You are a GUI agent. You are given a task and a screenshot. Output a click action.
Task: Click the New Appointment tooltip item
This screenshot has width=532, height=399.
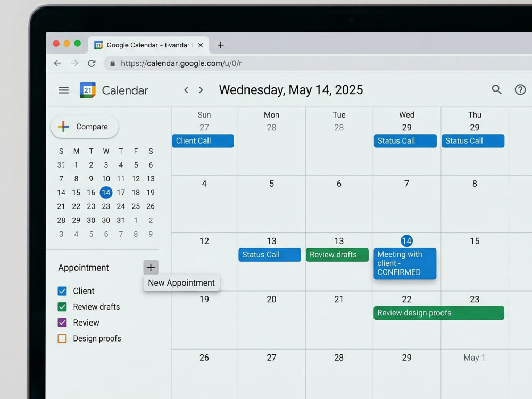[181, 282]
